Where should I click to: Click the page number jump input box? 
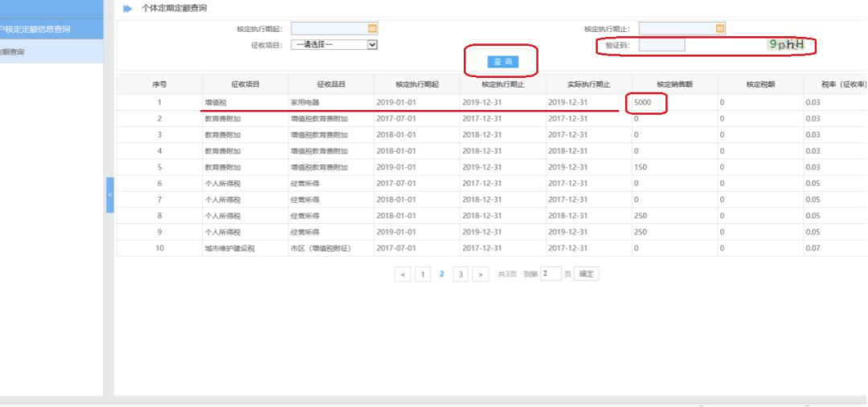[x=550, y=275]
